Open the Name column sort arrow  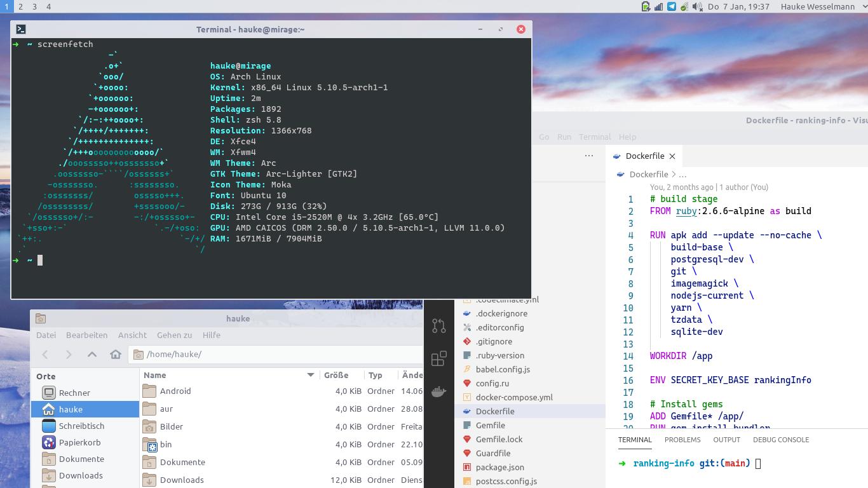311,375
